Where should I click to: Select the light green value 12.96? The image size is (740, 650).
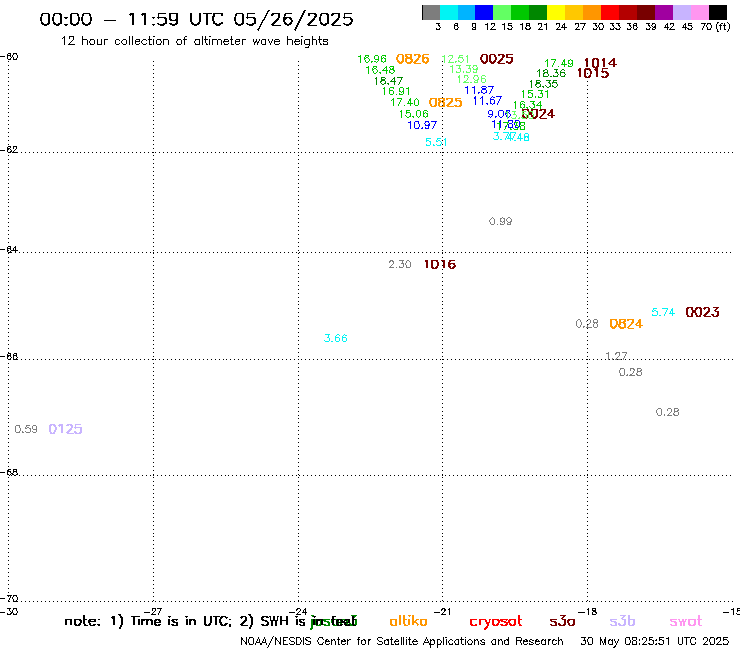click(471, 79)
